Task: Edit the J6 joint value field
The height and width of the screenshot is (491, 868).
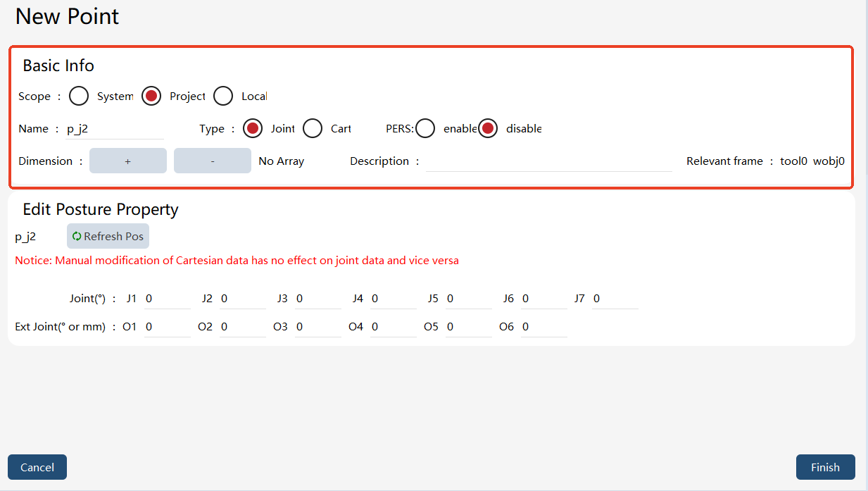Action: tap(544, 299)
